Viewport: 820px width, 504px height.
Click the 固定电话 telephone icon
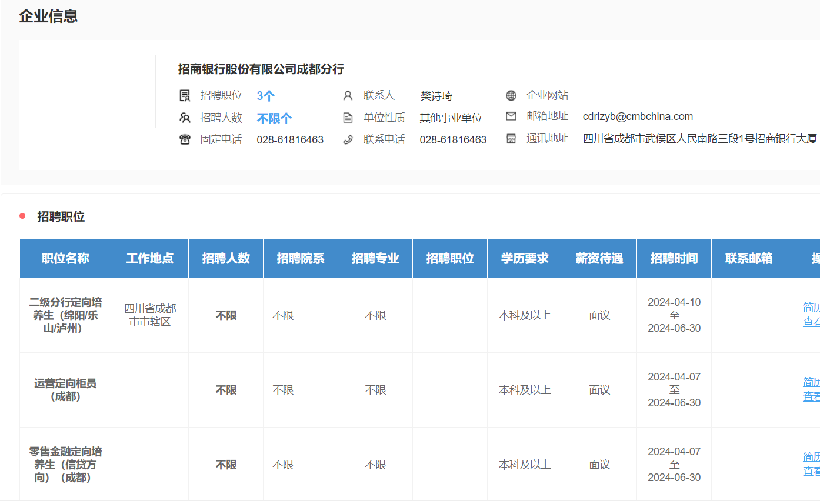tap(185, 139)
